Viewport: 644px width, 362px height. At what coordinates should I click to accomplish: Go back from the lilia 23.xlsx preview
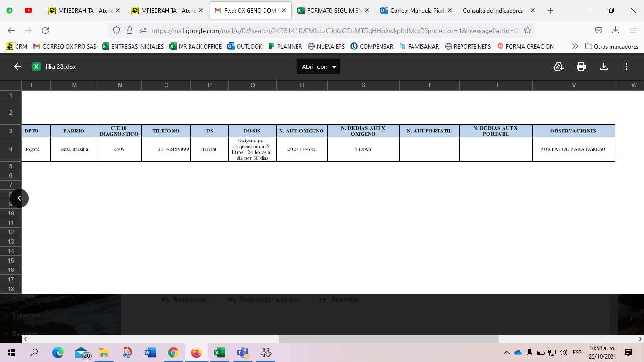pyautogui.click(x=17, y=66)
